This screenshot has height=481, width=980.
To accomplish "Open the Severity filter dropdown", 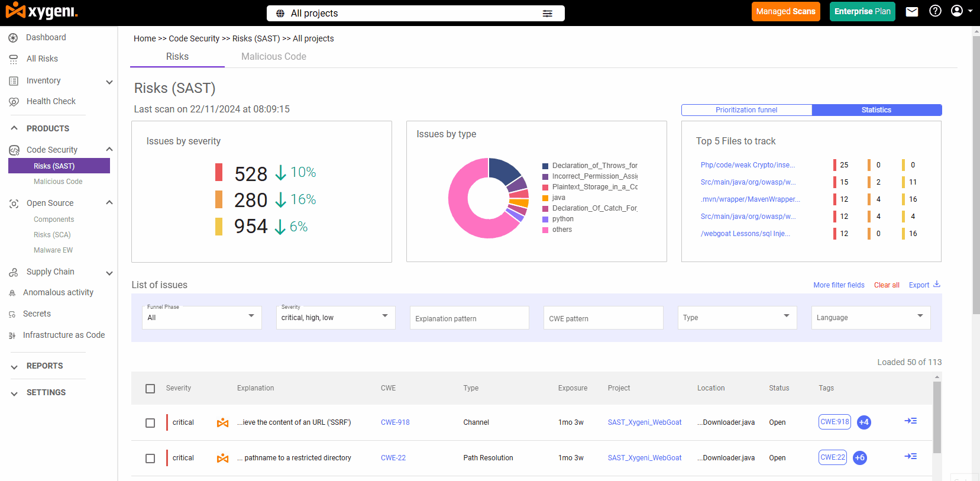I will 335,317.
